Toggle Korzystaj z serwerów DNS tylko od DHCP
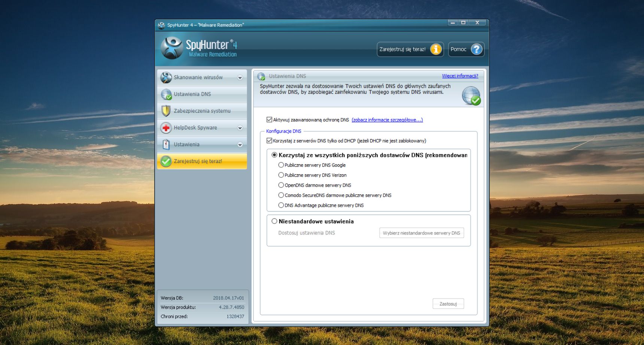Screen dimensions: 644x345 coord(269,141)
